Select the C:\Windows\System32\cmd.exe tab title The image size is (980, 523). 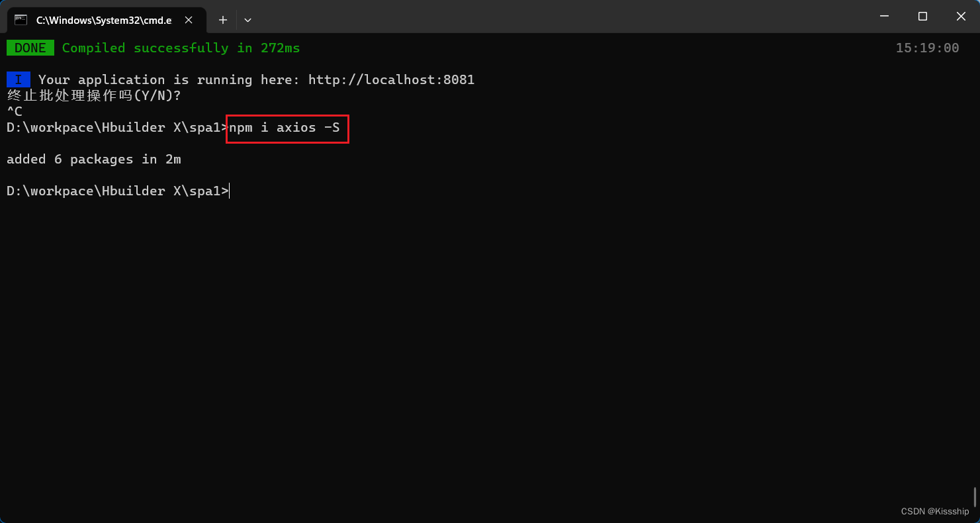104,20
